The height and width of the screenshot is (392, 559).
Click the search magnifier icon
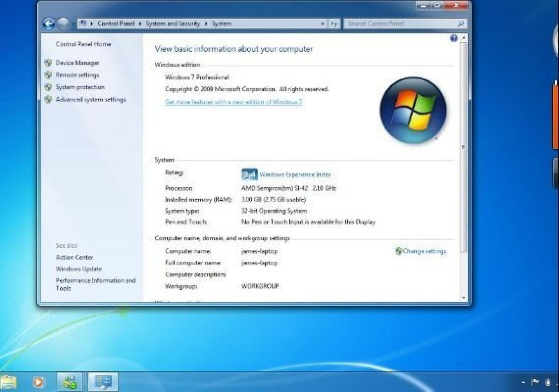(x=460, y=24)
